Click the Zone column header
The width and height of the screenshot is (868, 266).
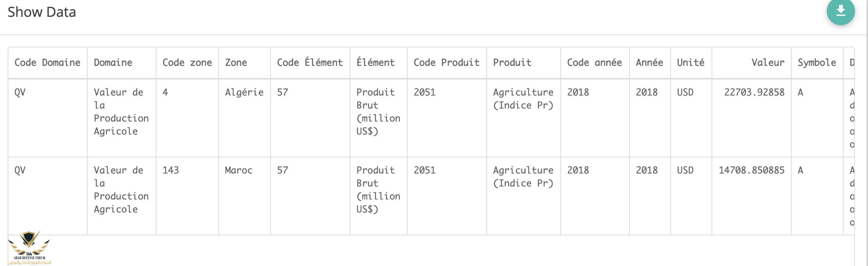tap(236, 63)
